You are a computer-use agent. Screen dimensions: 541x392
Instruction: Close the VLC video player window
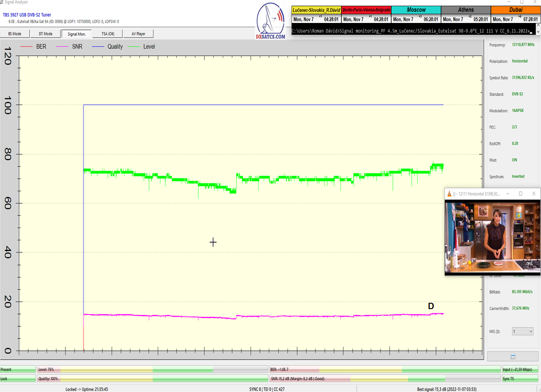click(x=533, y=194)
